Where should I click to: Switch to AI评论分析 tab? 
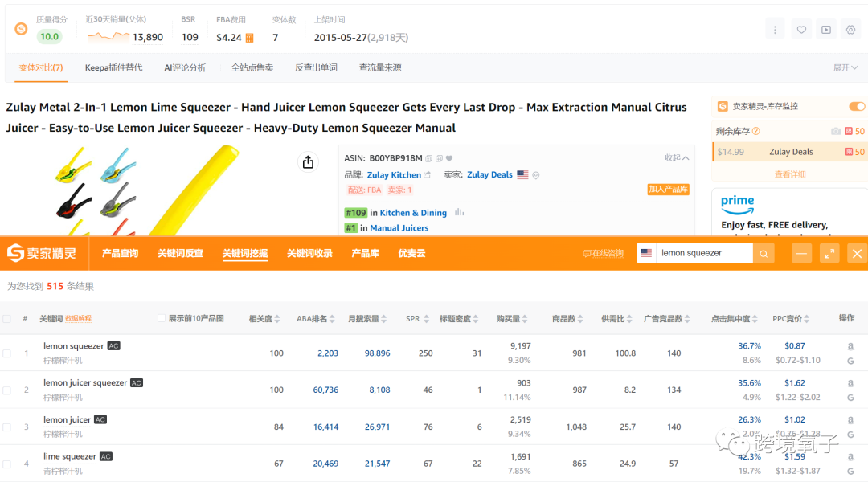(x=185, y=67)
